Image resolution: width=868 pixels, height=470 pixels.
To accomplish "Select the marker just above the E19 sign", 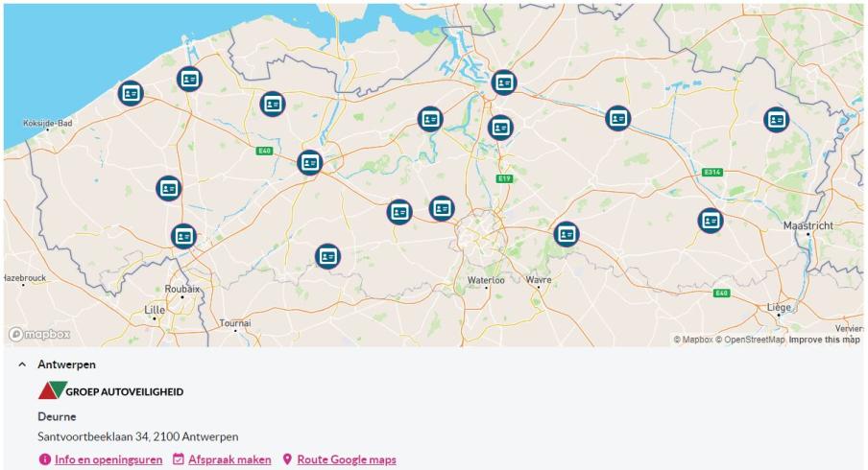I will point(500,128).
